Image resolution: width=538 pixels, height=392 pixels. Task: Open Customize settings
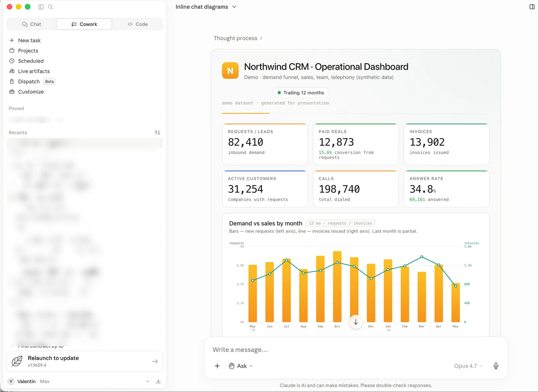point(31,92)
